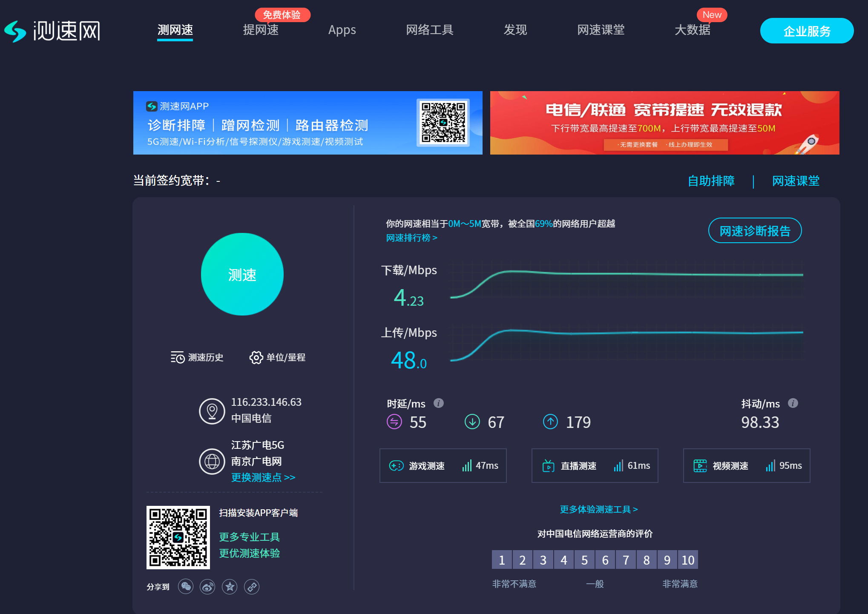The height and width of the screenshot is (614, 868).
Task: Open the 游戏测速 card
Action: pyautogui.click(x=443, y=465)
